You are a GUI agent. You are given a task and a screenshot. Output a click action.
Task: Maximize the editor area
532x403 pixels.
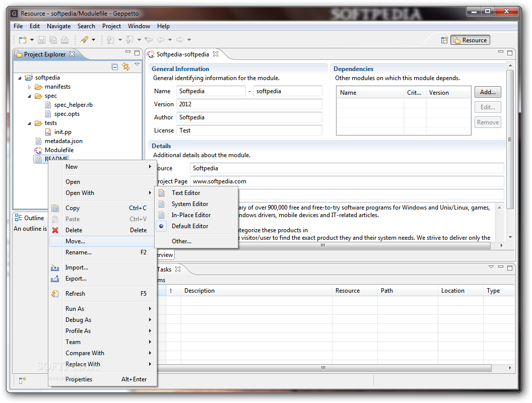[510, 52]
